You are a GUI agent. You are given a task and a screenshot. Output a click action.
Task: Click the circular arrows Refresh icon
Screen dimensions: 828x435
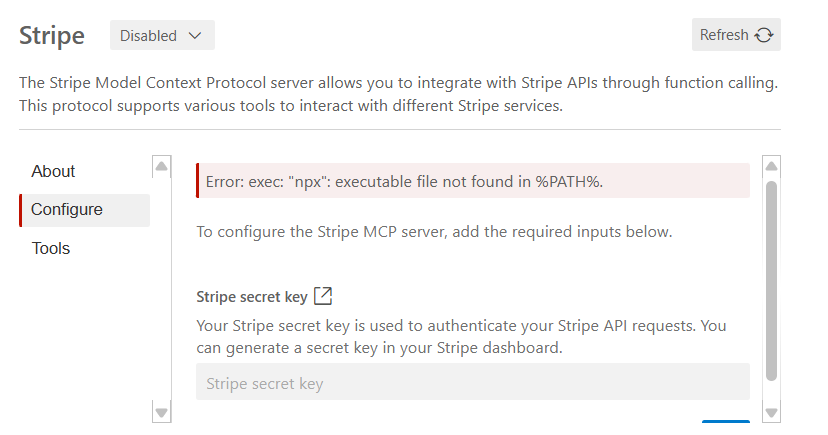[764, 35]
